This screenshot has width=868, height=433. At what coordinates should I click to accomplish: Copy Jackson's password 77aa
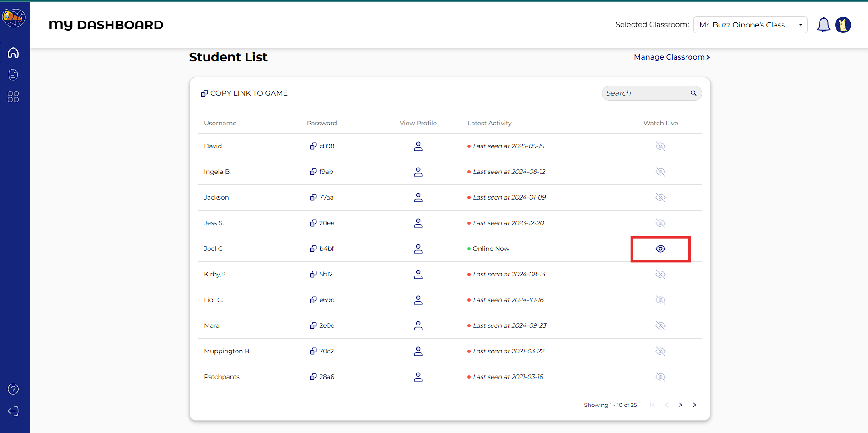coord(313,197)
